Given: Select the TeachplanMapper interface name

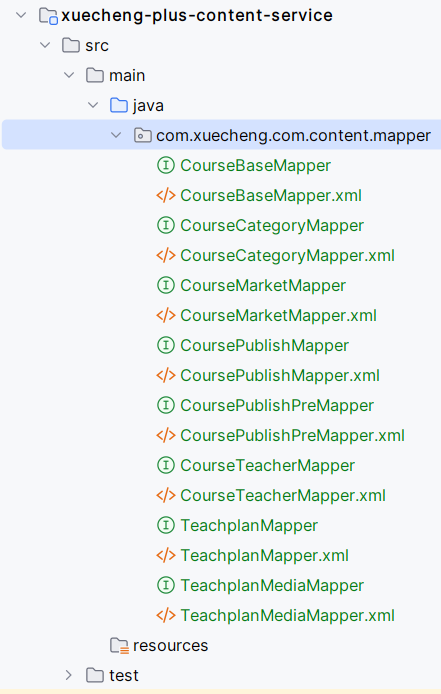Looking at the screenshot, I should coord(249,526).
